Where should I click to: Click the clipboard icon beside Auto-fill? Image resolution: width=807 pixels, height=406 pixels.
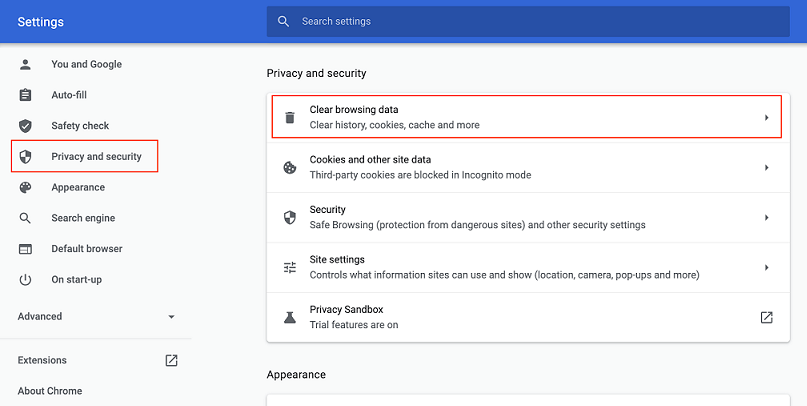(25, 95)
